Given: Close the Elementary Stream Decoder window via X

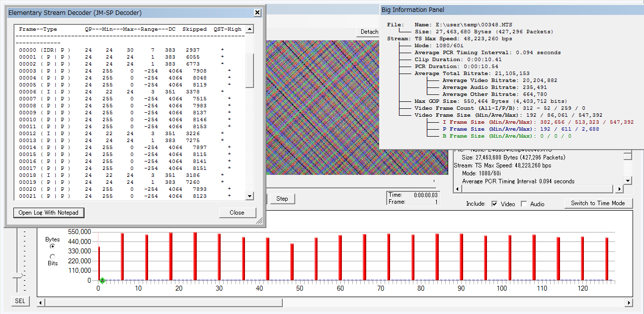Looking at the screenshot, I should pyautogui.click(x=257, y=12).
